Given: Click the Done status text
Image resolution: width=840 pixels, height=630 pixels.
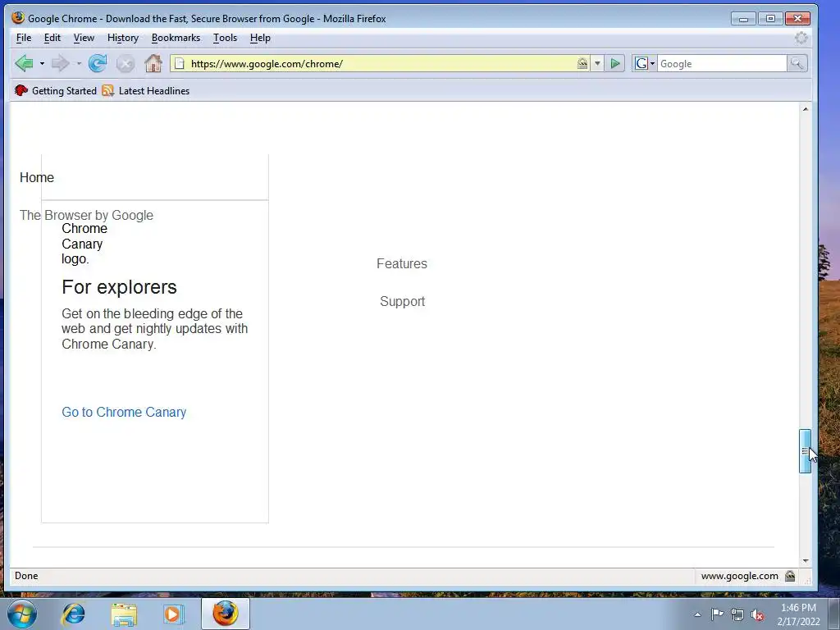Looking at the screenshot, I should coord(26,576).
